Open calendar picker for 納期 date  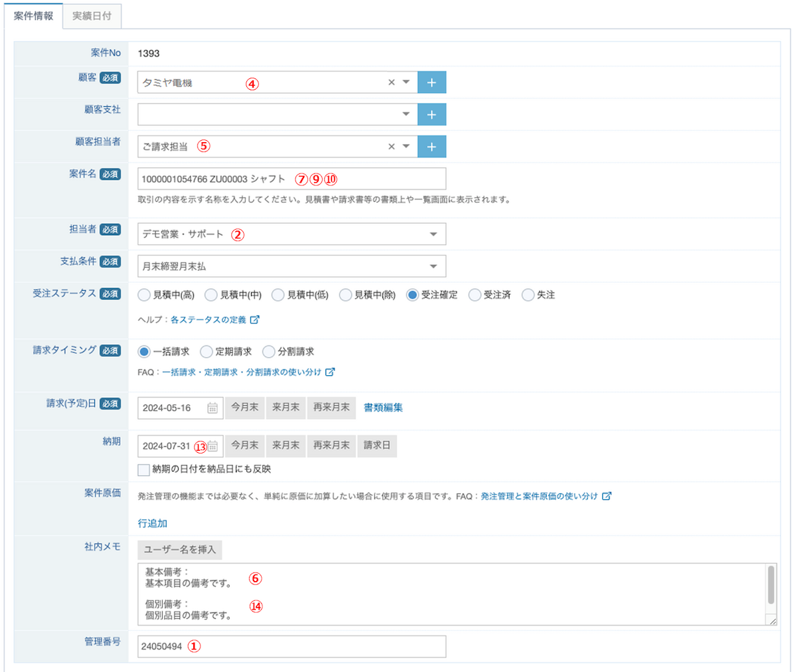[213, 446]
